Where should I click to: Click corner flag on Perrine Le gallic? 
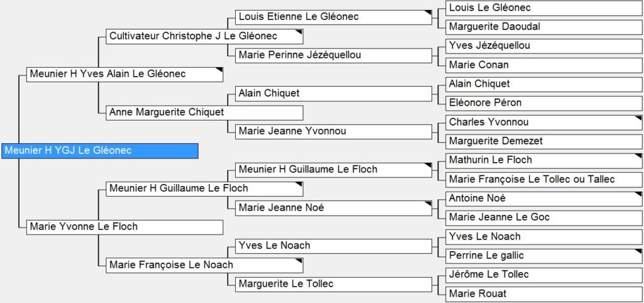point(637,251)
